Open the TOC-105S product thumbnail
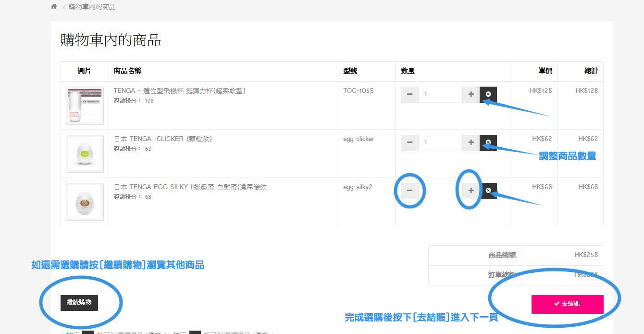The height and width of the screenshot is (334, 644). coord(85,105)
